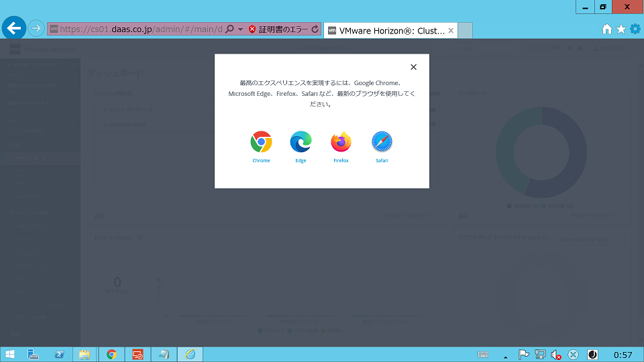The height and width of the screenshot is (362, 644).
Task: Refresh the page with reload icon
Action: (x=315, y=29)
